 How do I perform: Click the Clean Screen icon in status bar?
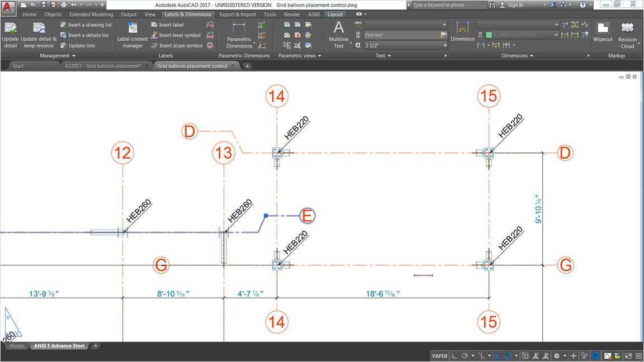pos(628,356)
